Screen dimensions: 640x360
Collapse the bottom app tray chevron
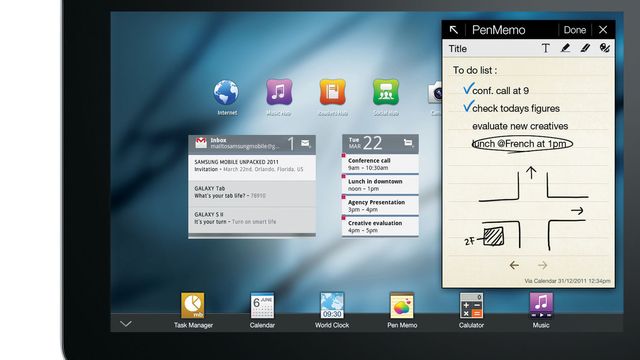(x=126, y=324)
